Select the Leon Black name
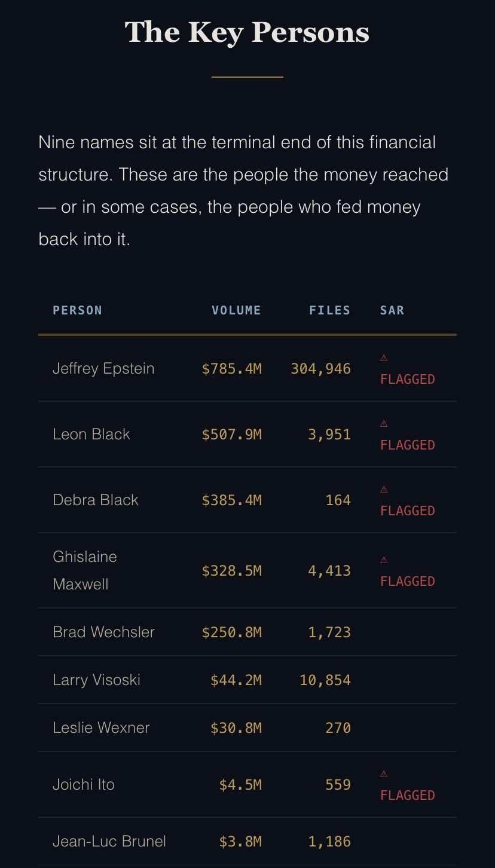Image resolution: width=495 pixels, height=868 pixels. (x=91, y=434)
